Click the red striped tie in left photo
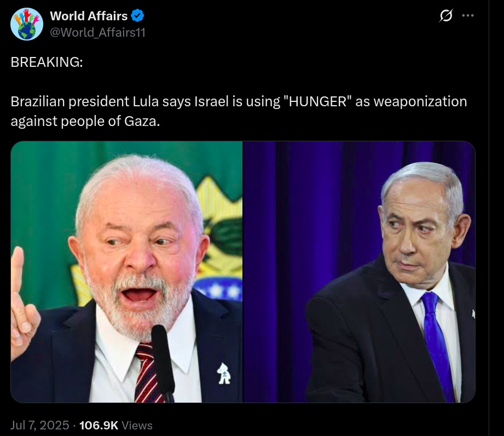Viewport: 504px width, 436px height. [148, 373]
